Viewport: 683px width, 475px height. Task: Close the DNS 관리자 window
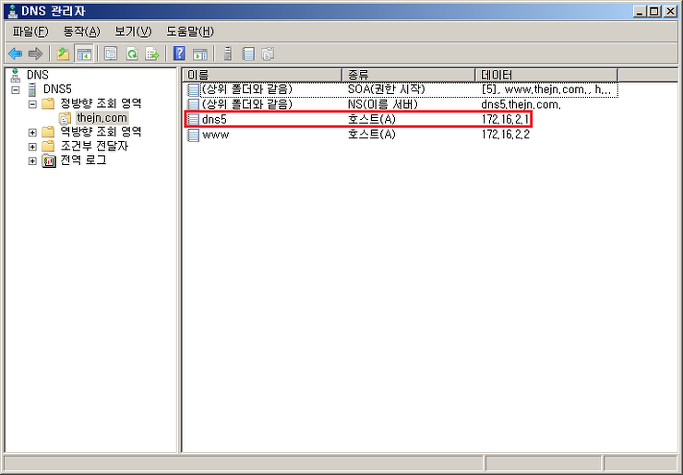pos(670,11)
